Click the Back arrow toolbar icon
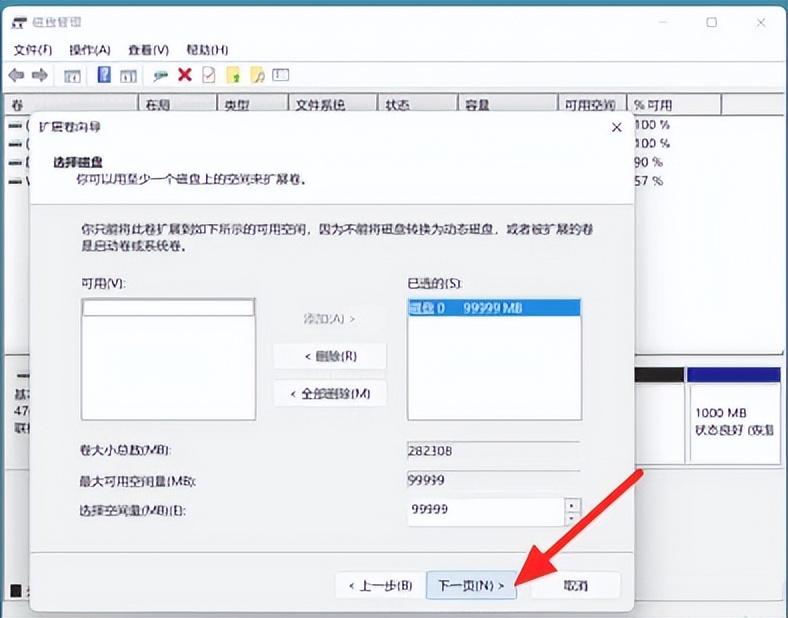The width and height of the screenshot is (788, 618). (16, 75)
